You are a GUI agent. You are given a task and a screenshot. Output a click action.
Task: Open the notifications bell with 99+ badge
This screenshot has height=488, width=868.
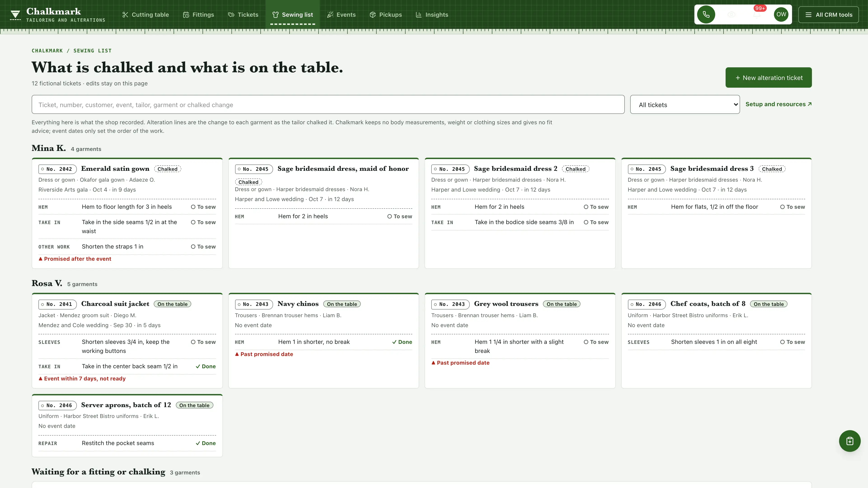coord(757,14)
